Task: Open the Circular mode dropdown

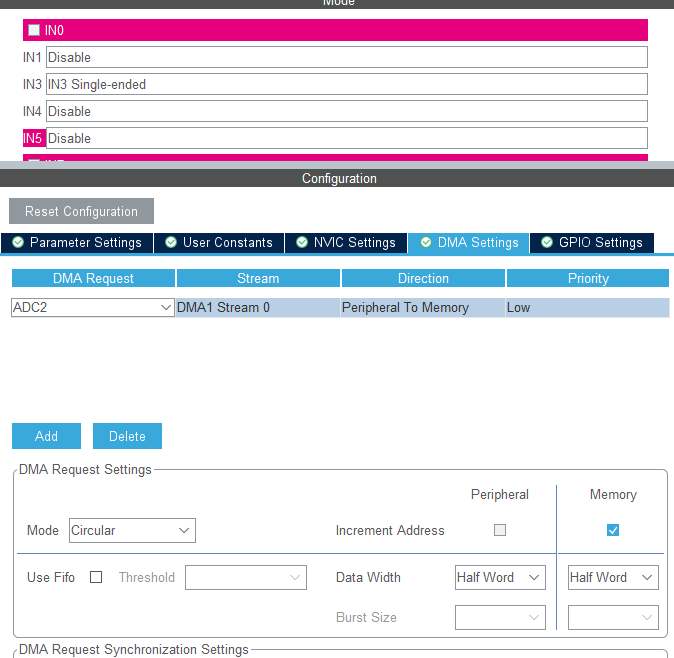Action: (132, 530)
